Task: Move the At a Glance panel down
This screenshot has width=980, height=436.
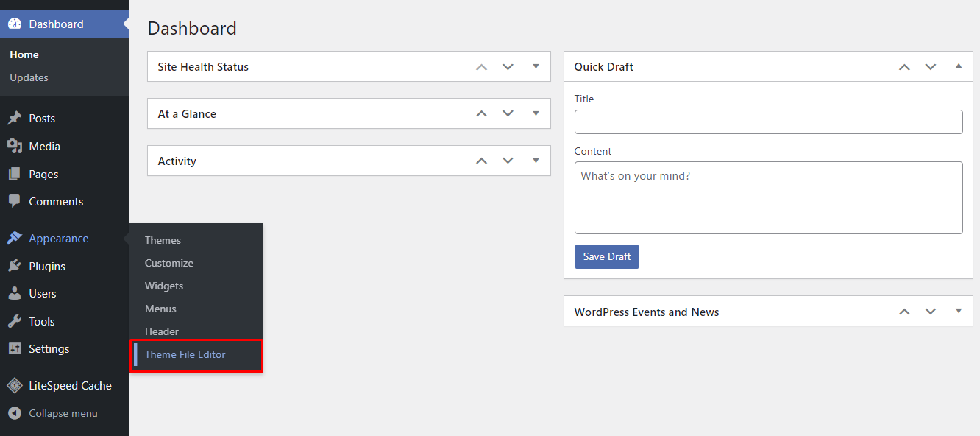Action: [x=508, y=113]
